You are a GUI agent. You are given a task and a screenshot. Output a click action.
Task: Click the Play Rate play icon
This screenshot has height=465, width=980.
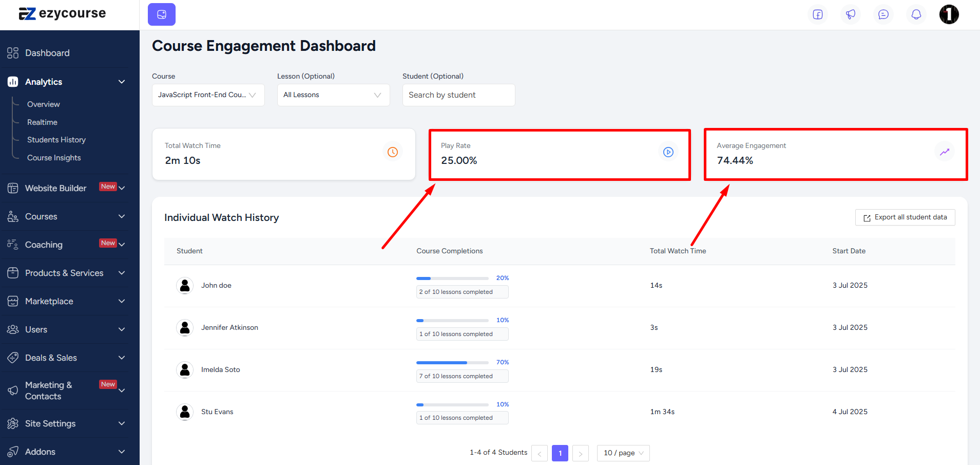click(x=668, y=152)
